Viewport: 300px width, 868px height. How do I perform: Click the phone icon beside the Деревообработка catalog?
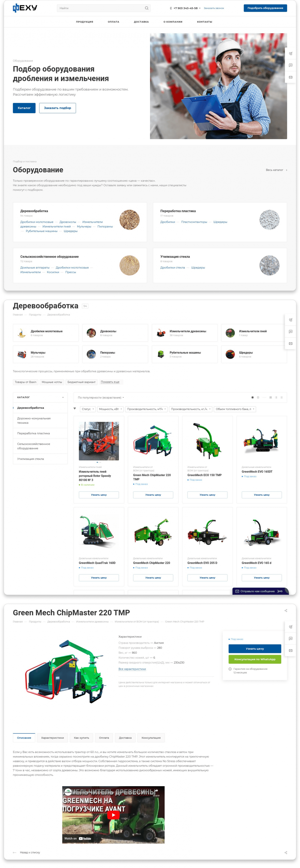pyautogui.click(x=291, y=320)
